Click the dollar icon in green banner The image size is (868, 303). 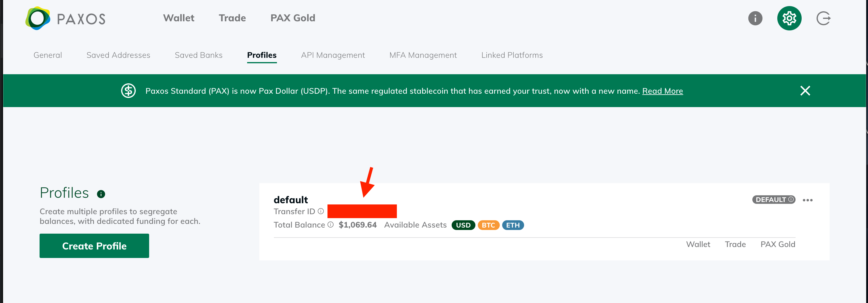click(x=128, y=91)
